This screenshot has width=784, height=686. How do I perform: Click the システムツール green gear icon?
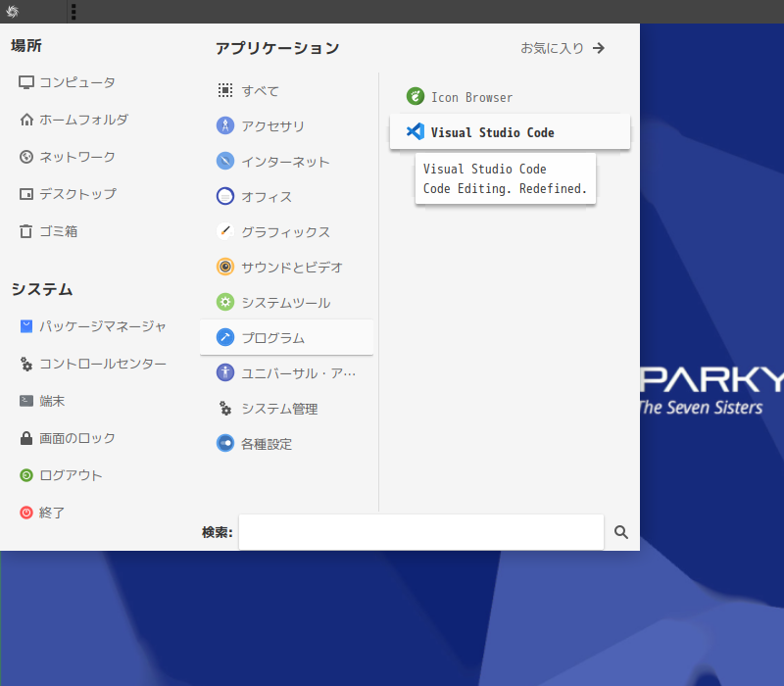pos(225,302)
